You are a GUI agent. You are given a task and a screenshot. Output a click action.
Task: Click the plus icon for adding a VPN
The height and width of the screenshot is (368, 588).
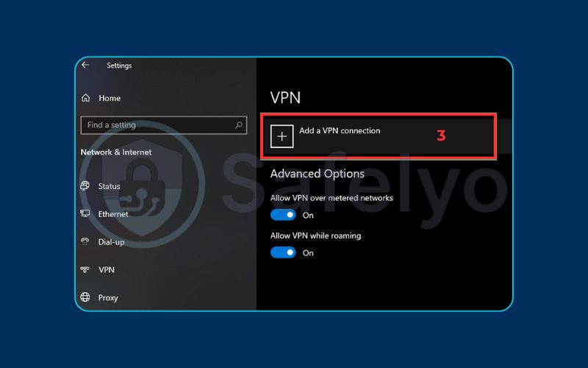pyautogui.click(x=282, y=136)
